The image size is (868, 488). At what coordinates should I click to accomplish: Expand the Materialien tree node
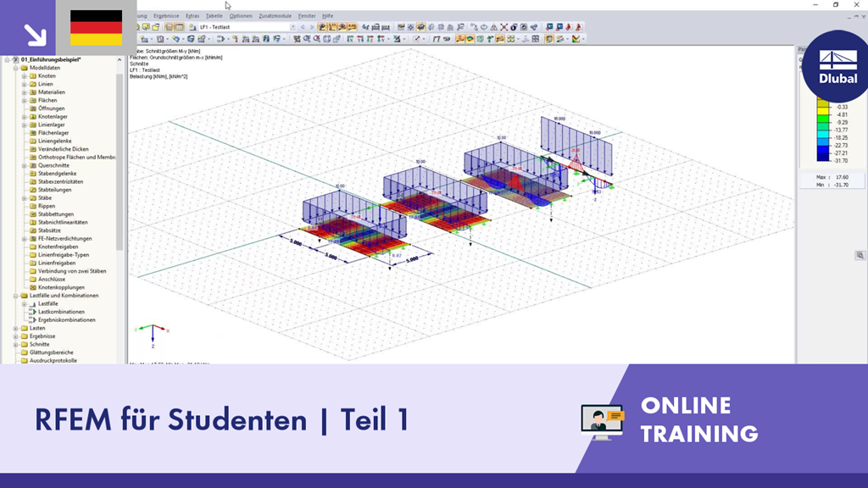(x=25, y=92)
